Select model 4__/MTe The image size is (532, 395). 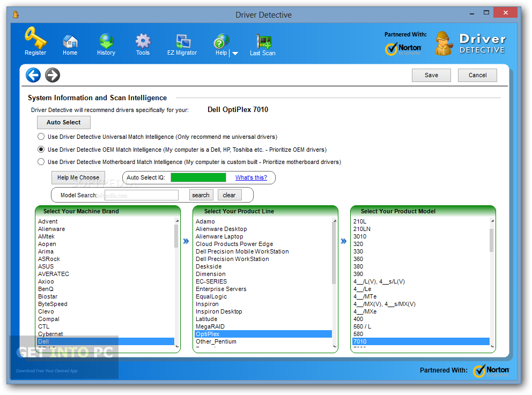(365, 296)
